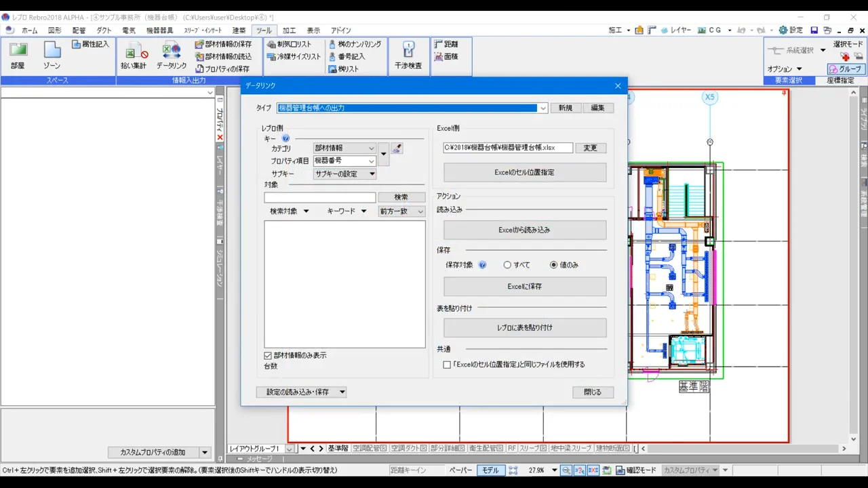Open the カテゴリ combo box
The width and height of the screenshot is (868, 488).
344,148
